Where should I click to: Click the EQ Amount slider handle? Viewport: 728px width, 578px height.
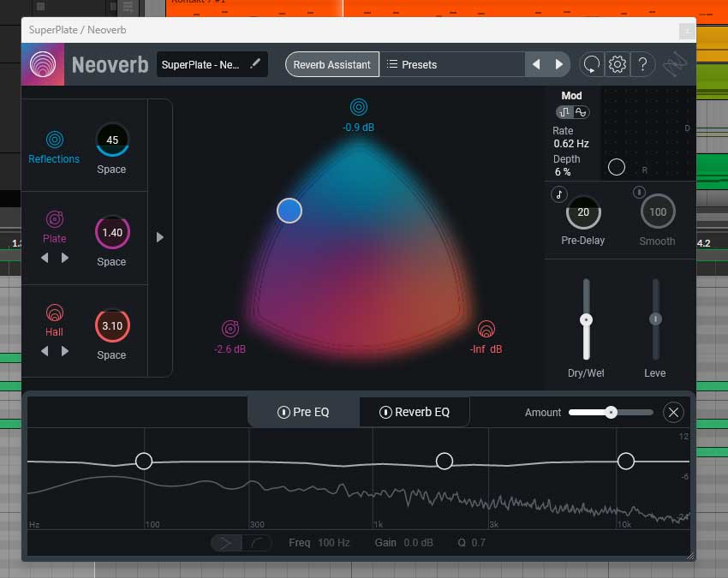click(611, 412)
